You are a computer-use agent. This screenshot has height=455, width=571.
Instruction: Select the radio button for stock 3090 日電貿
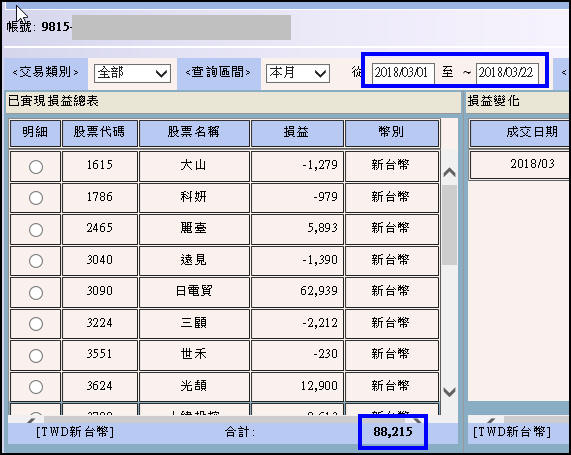pyautogui.click(x=36, y=293)
